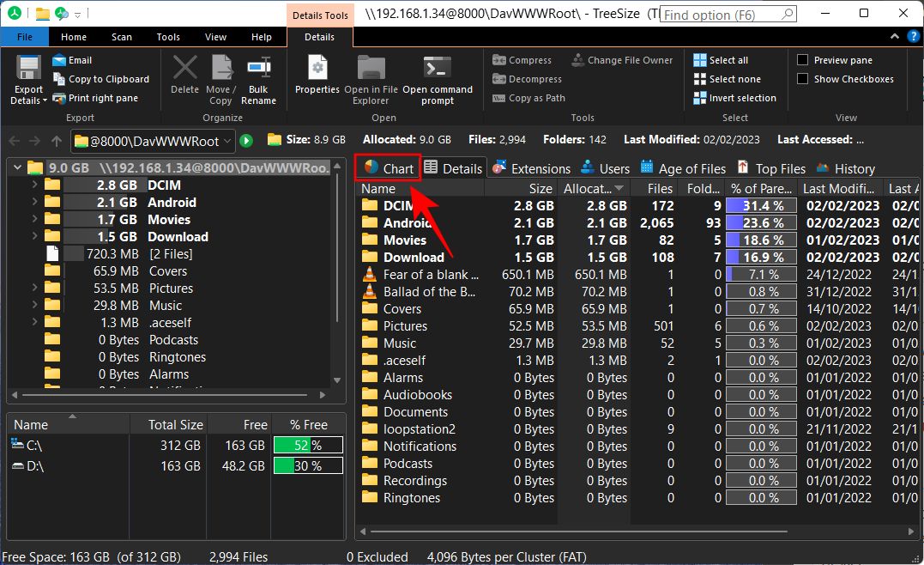
Task: Open the command prompt tool
Action: [436, 79]
